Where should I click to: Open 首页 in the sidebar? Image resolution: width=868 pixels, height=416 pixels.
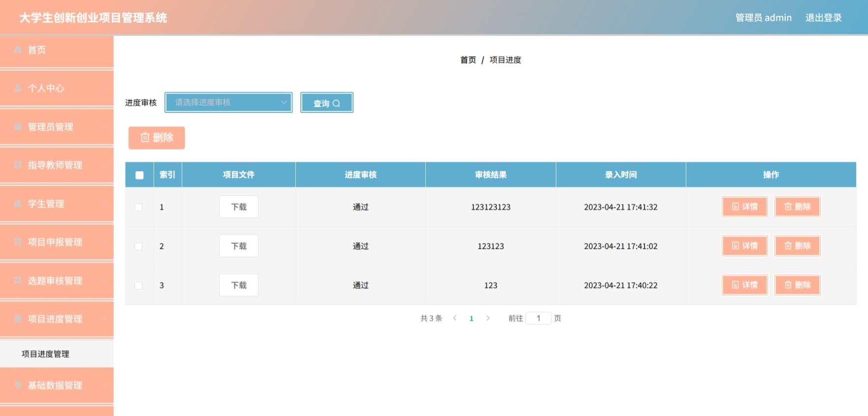[x=57, y=50]
